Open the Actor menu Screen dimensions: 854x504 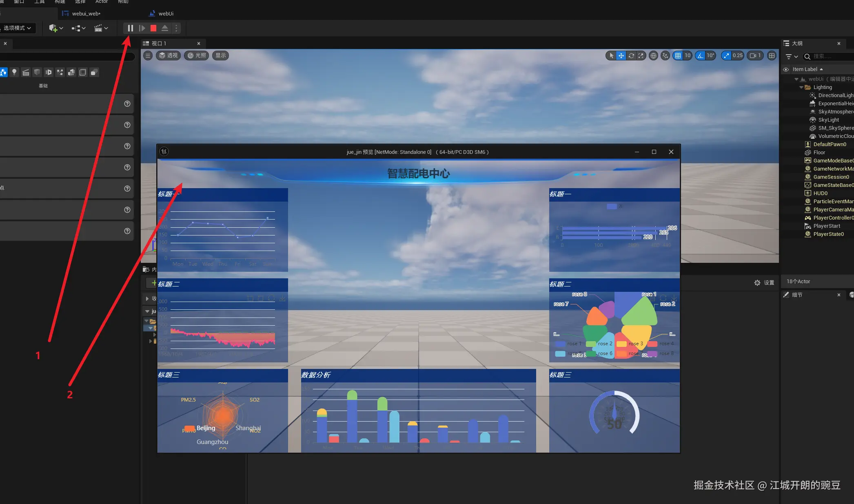tap(102, 2)
